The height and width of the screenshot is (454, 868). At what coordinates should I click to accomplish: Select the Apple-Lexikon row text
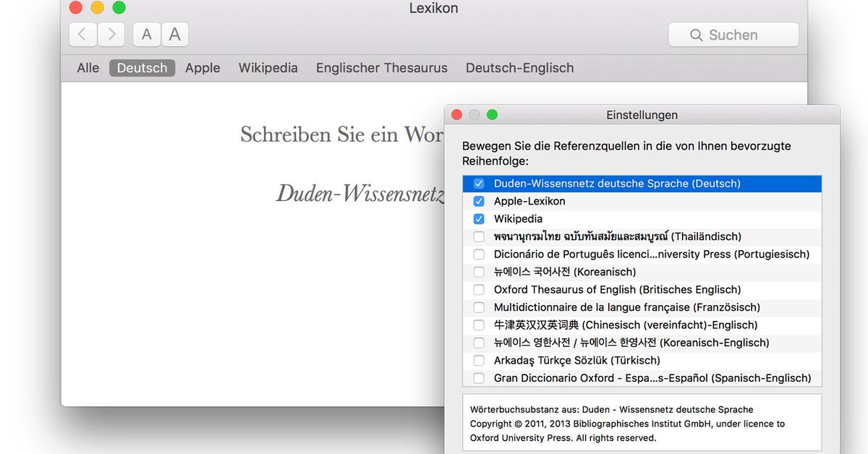click(529, 201)
